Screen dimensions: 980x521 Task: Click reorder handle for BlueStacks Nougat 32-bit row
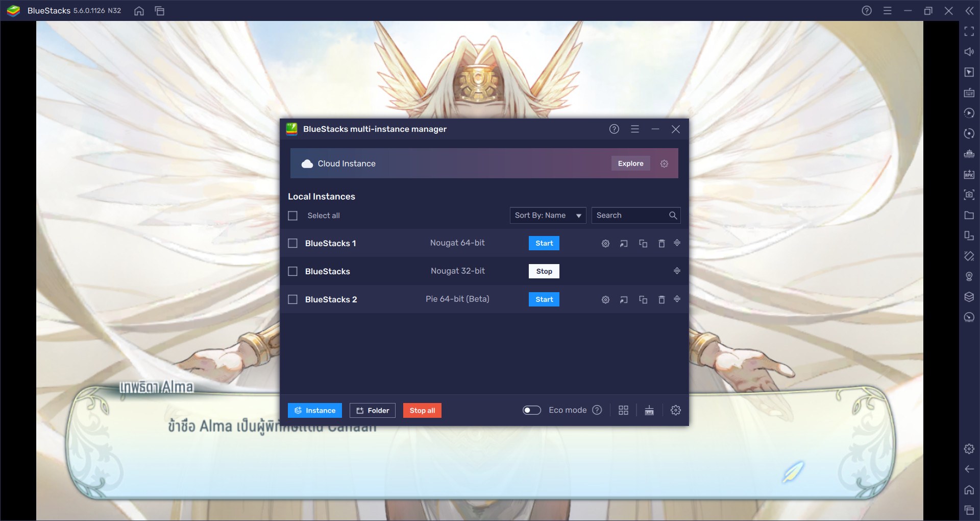click(677, 271)
